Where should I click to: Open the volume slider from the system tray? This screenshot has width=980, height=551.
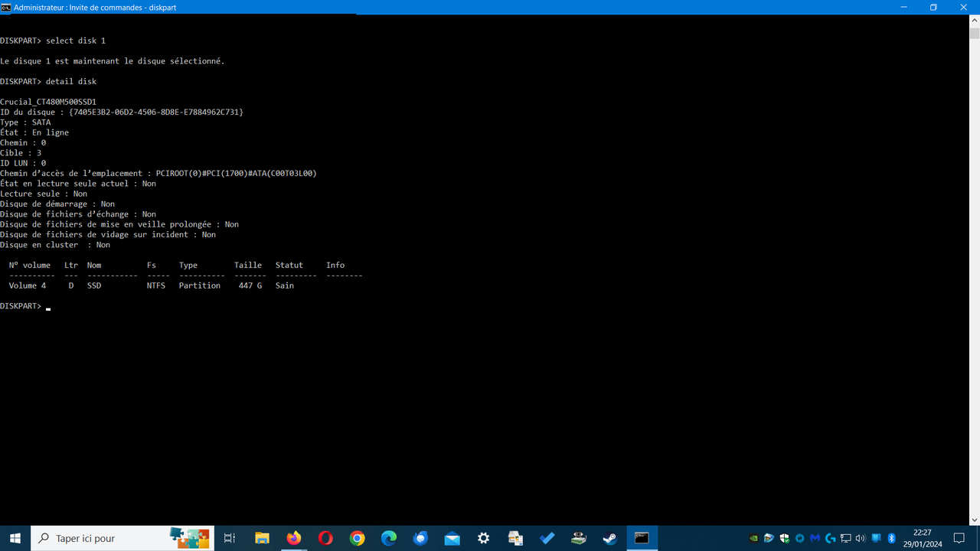coord(861,538)
